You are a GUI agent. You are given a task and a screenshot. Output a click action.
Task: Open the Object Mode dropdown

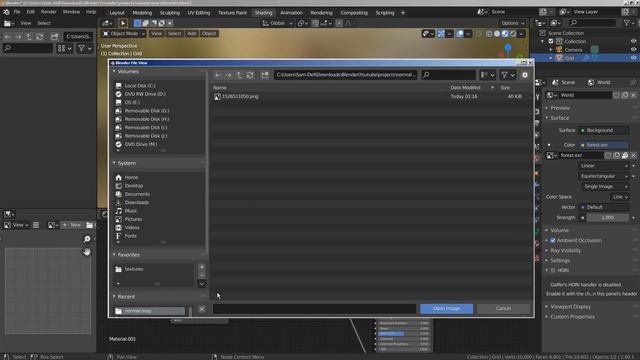coord(124,33)
